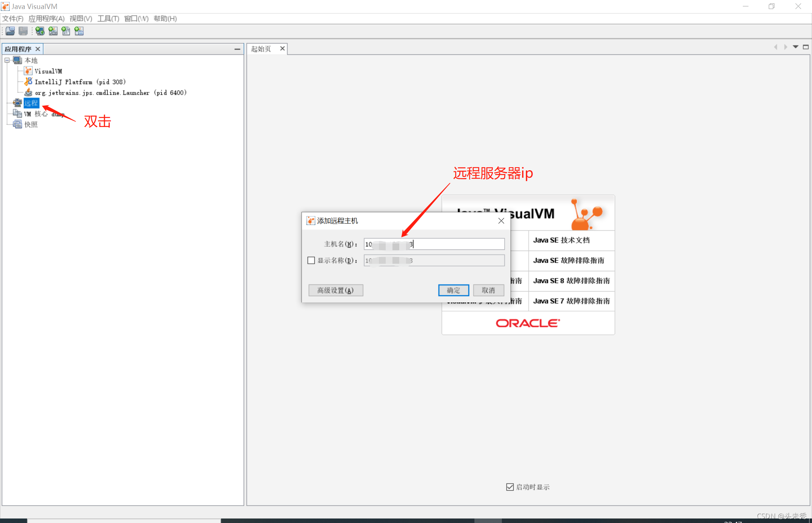Click the 添加远程主机 dialog title icon
812x523 pixels.
pos(311,221)
